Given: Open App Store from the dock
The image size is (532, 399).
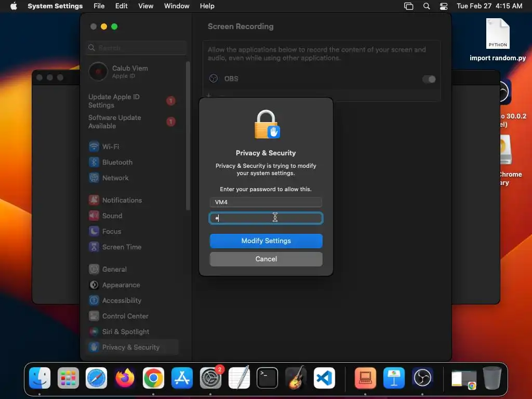Looking at the screenshot, I should 182,378.
